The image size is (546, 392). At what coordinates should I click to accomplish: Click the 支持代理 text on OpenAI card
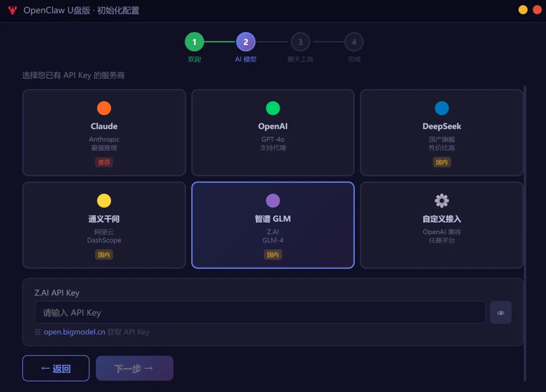click(x=273, y=148)
